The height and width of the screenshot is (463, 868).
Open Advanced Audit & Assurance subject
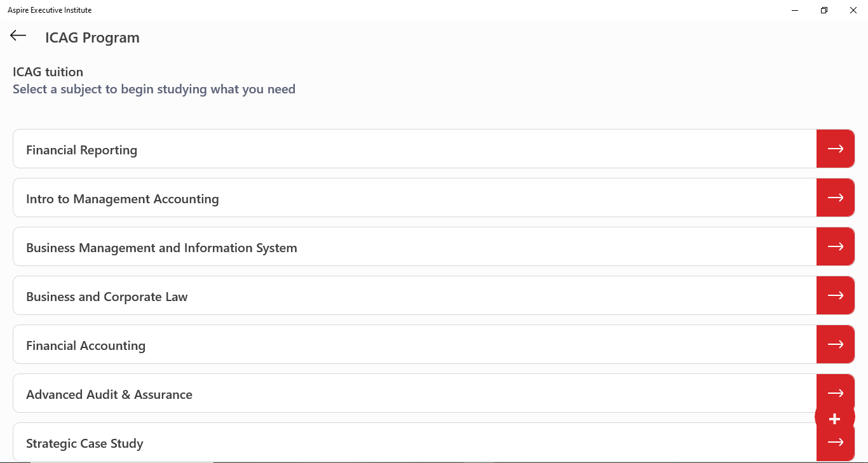109,394
